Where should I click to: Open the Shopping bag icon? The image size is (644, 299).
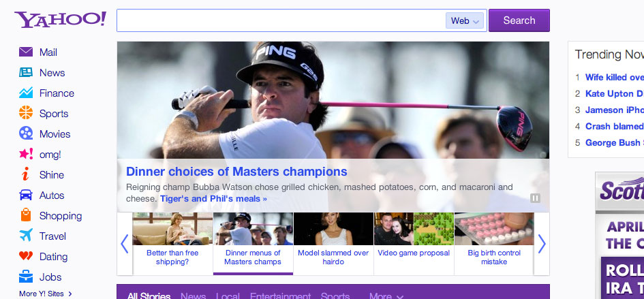point(26,216)
